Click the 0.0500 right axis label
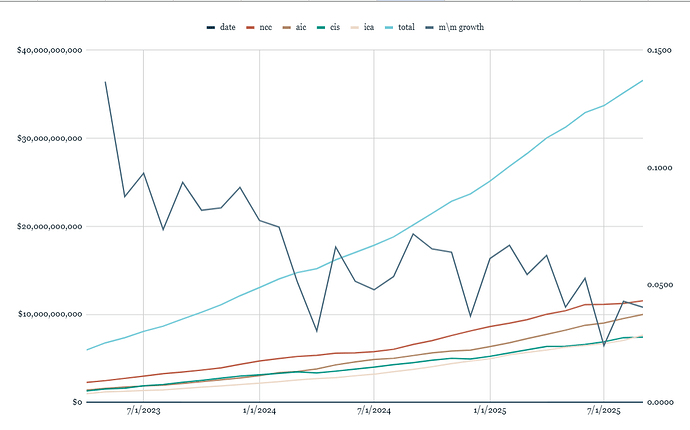The height and width of the screenshot is (430, 690). click(660, 284)
